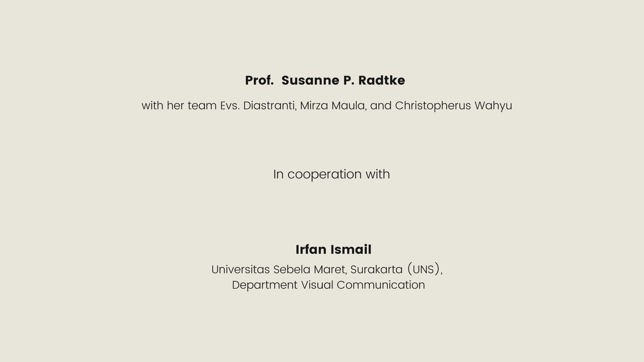Click the word "In" before cooperation
Viewport: 644px width, 362px height.
(x=278, y=174)
